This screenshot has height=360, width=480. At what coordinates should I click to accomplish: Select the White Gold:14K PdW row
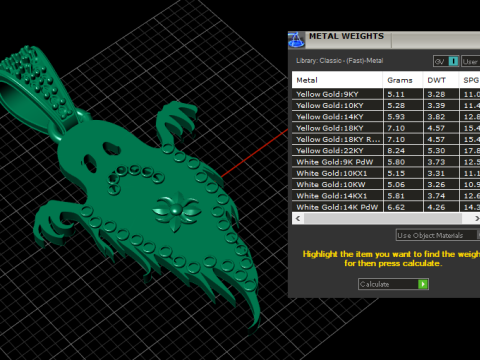point(386,207)
